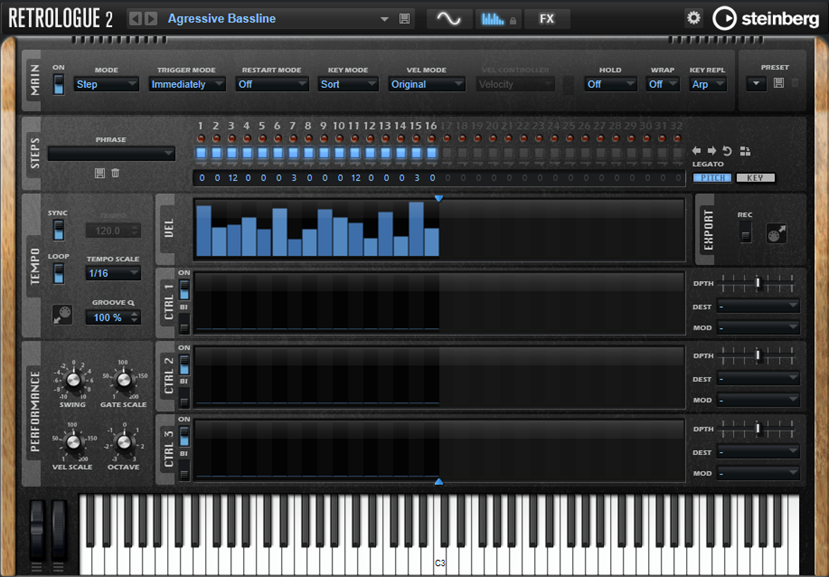Open Key Repl dropdown showing Arp

(708, 84)
